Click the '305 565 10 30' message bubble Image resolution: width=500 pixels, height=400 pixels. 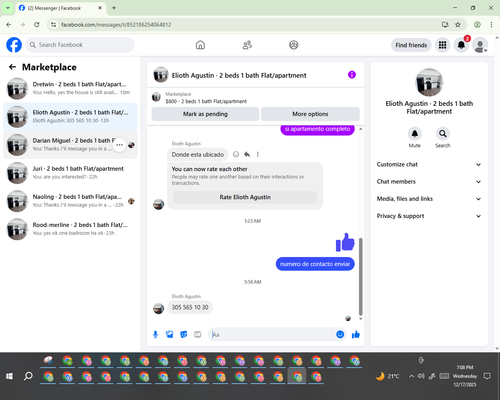tap(190, 307)
